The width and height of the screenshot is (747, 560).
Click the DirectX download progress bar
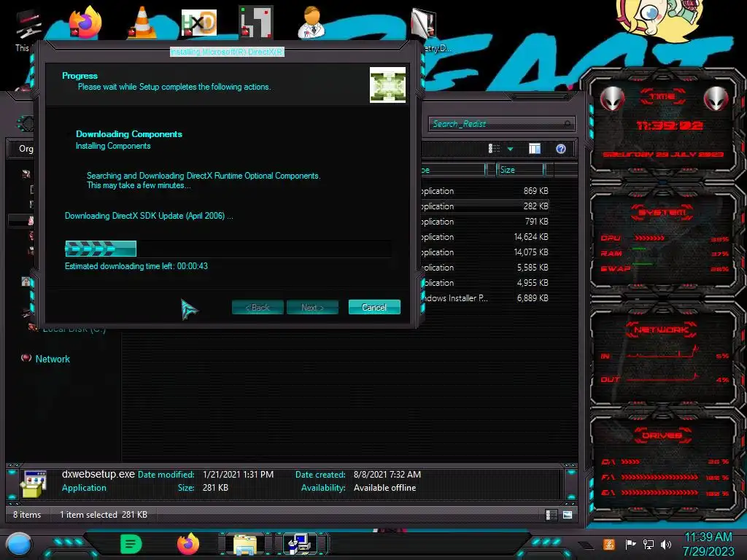click(x=228, y=249)
